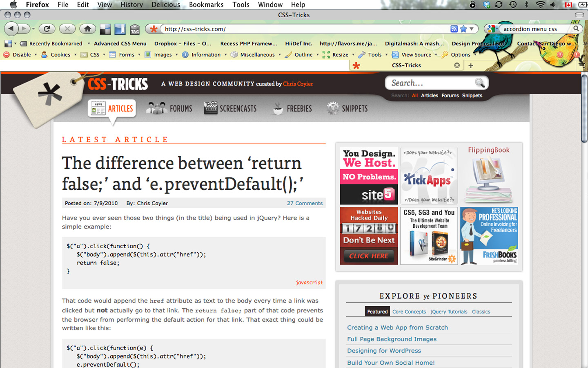Bookmark this page with the star icon
The width and height of the screenshot is (588, 368).
coord(463,29)
